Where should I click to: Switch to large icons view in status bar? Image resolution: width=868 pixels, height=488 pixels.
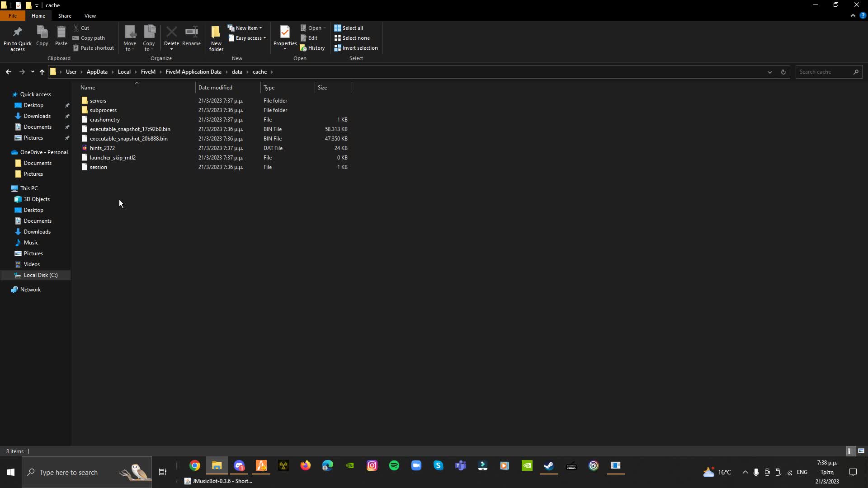pyautogui.click(x=861, y=451)
